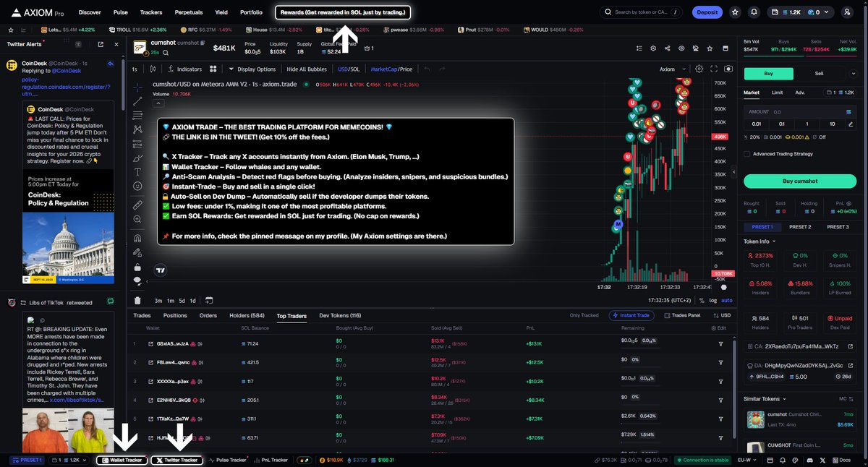Select the crosshair cursor tool
Viewport: 868px width, 467px height.
click(x=137, y=87)
